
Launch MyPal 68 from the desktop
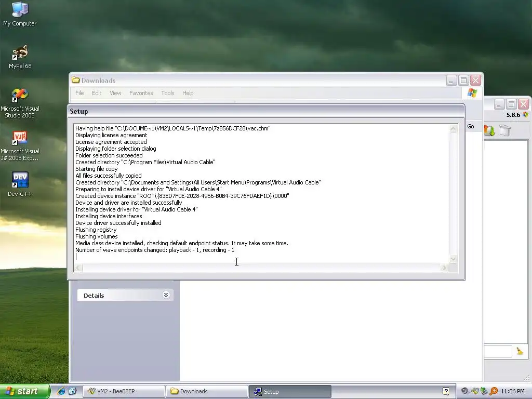[20, 57]
